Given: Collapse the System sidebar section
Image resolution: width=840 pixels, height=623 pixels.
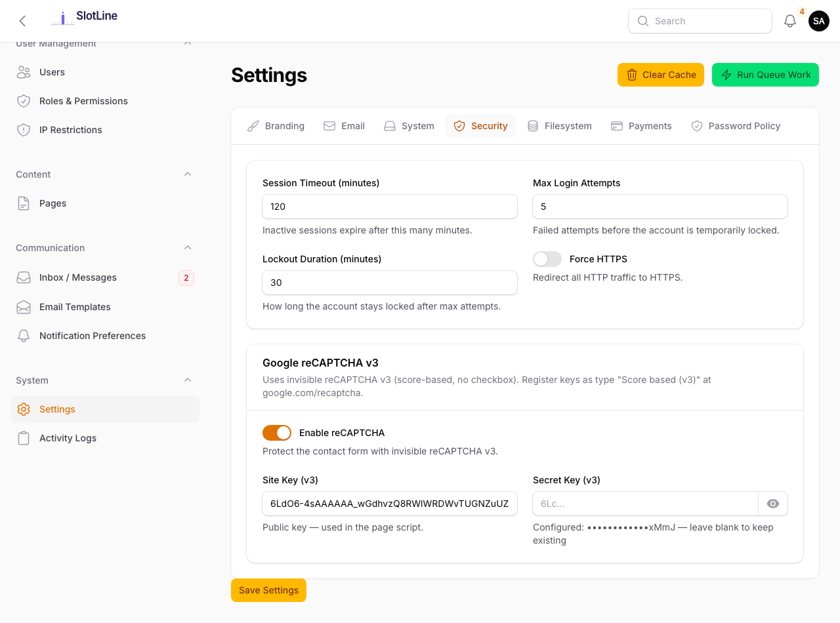Looking at the screenshot, I should coord(188,380).
